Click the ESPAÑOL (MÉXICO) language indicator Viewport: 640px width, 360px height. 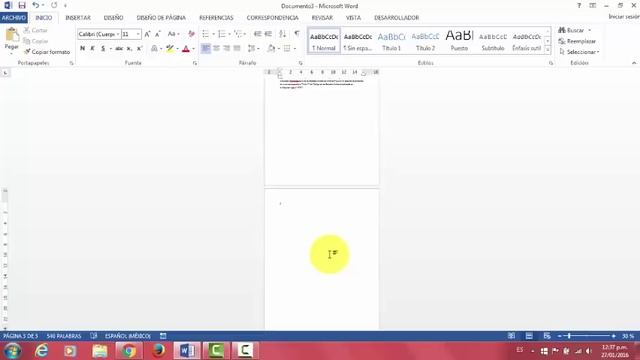pos(128,336)
